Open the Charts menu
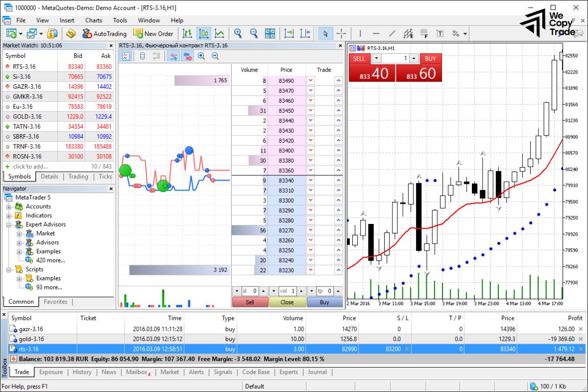The image size is (588, 392). [93, 21]
